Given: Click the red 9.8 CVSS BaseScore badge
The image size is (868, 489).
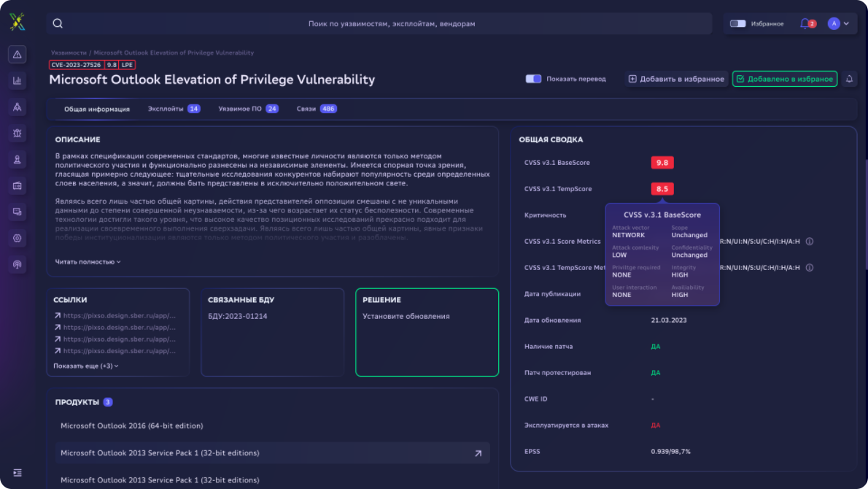Looking at the screenshot, I should 662,163.
